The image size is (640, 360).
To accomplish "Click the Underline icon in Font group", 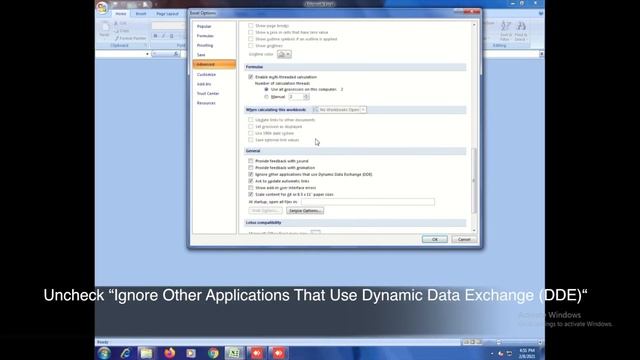I will 171,36.
